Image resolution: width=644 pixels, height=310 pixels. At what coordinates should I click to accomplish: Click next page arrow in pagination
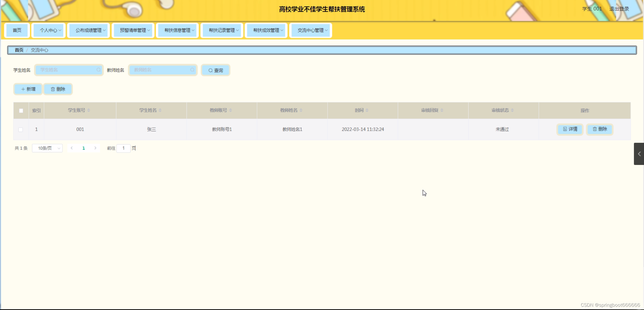(x=95, y=148)
